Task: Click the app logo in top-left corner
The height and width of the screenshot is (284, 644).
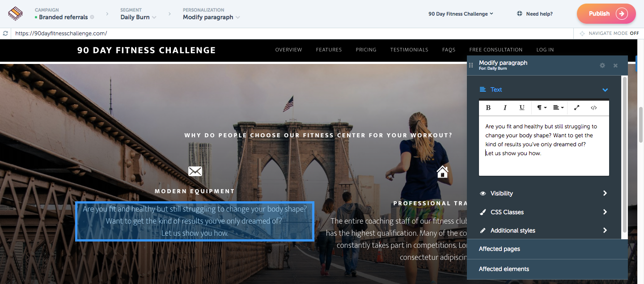Action: (x=16, y=14)
